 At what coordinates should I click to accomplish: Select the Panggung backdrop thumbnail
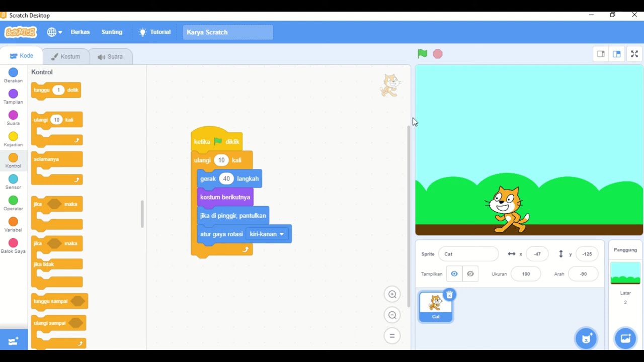coord(625,274)
